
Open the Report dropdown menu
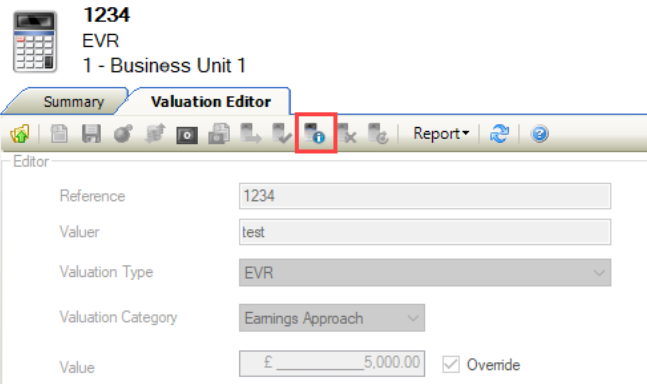click(441, 134)
